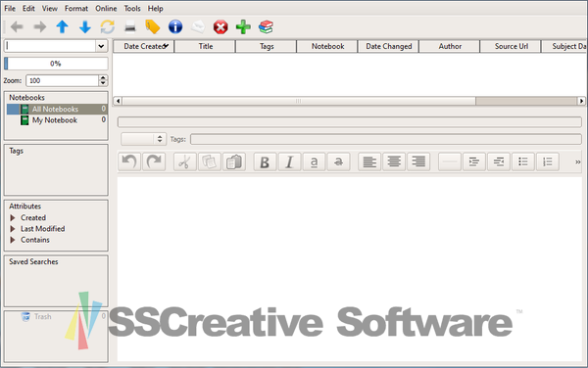Click the horizontal scrollbar thumb in note list

[x=299, y=101]
